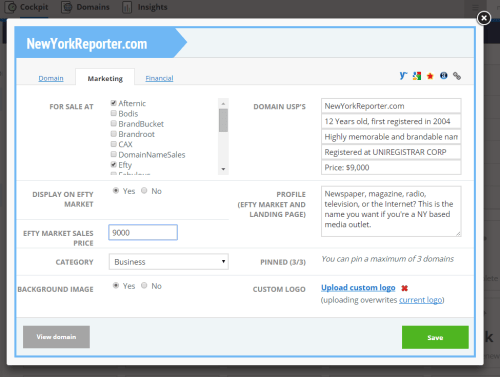Open the Category dropdown showing Business
Image resolution: width=500 pixels, height=377 pixels.
point(169,262)
